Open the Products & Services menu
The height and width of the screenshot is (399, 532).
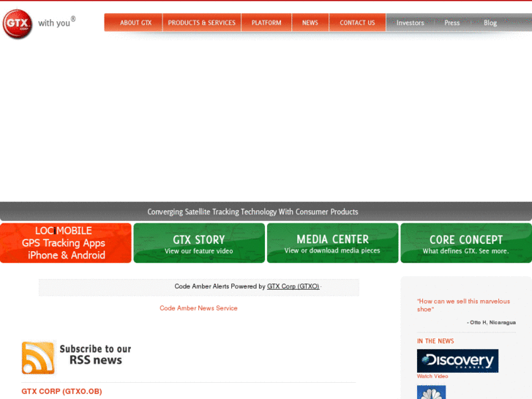coord(202,23)
